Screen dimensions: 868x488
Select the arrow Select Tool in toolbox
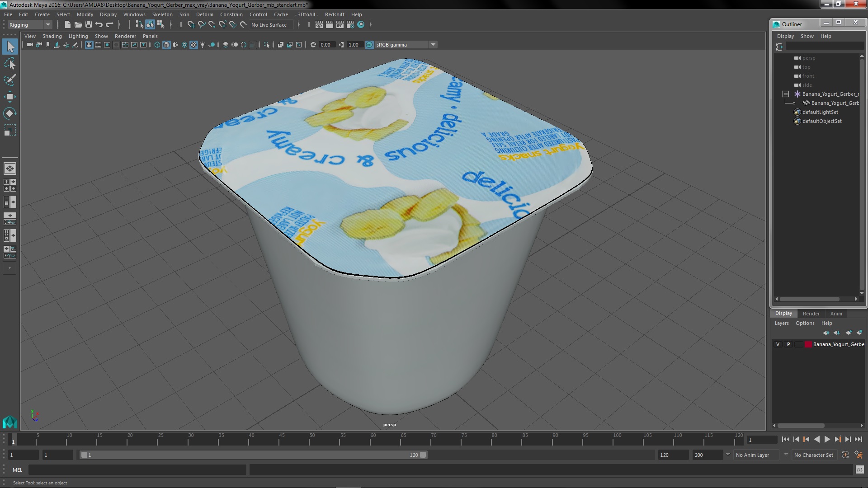[x=10, y=47]
